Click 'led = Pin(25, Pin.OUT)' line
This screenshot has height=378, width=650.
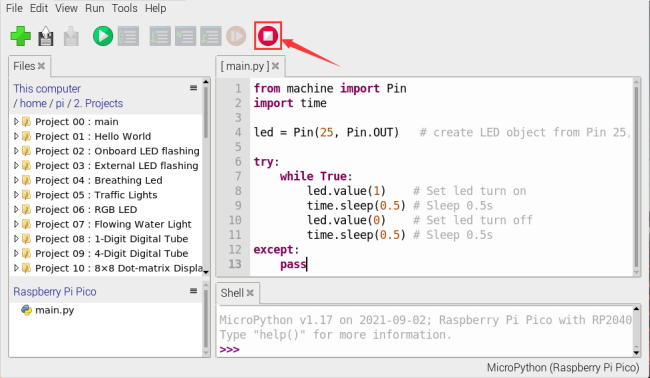[326, 132]
